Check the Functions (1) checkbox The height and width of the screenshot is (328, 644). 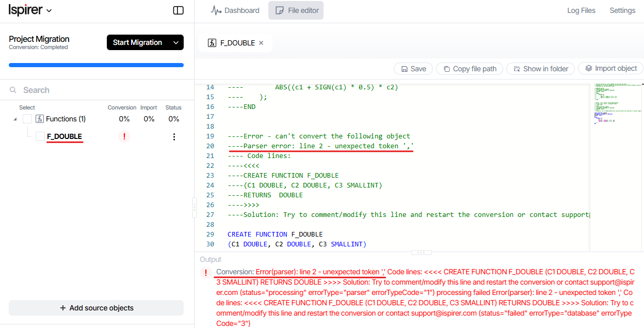click(27, 119)
